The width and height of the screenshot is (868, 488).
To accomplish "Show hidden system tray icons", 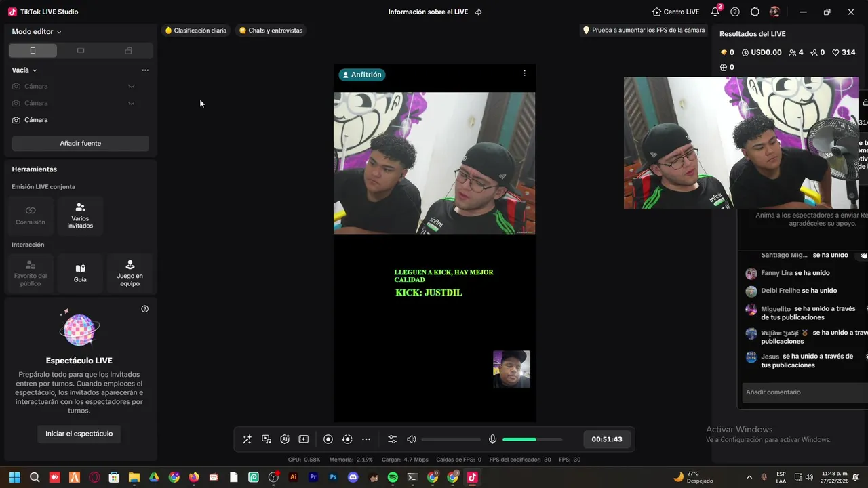I will (x=749, y=477).
